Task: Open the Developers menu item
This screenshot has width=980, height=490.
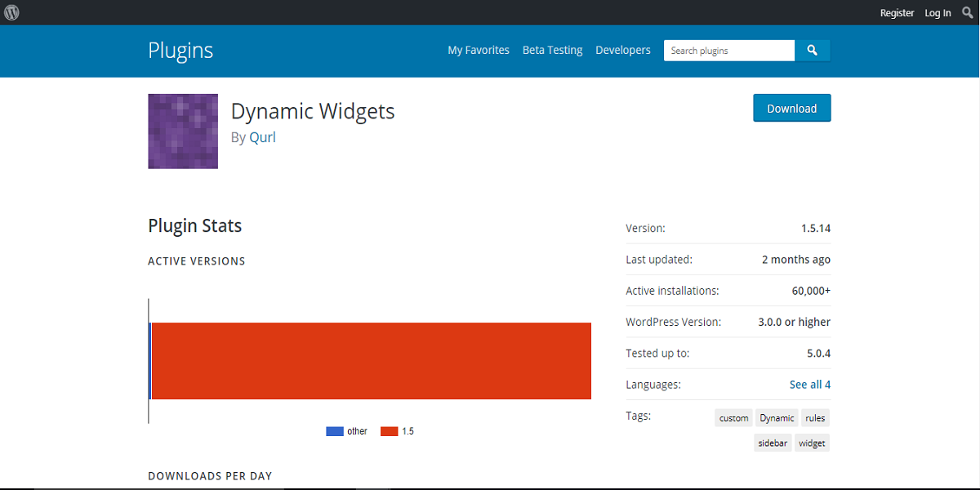Action: (x=623, y=50)
